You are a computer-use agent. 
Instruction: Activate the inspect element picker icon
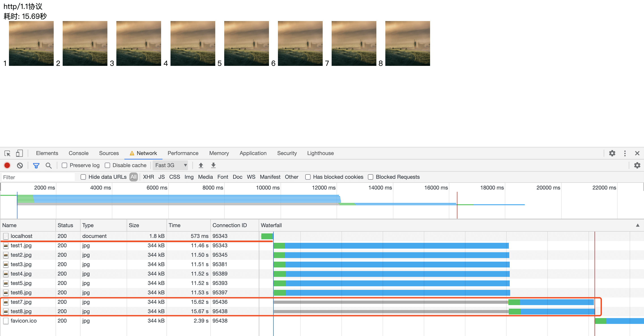(x=8, y=153)
